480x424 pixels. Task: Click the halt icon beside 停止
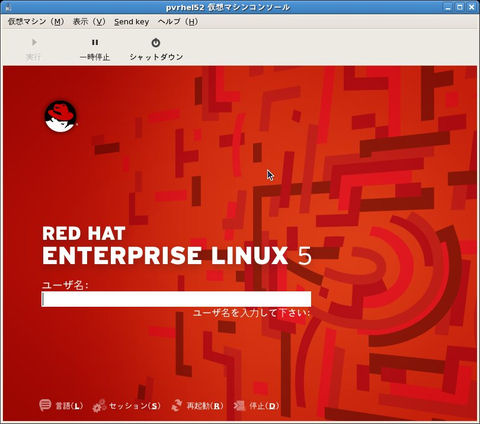click(239, 406)
